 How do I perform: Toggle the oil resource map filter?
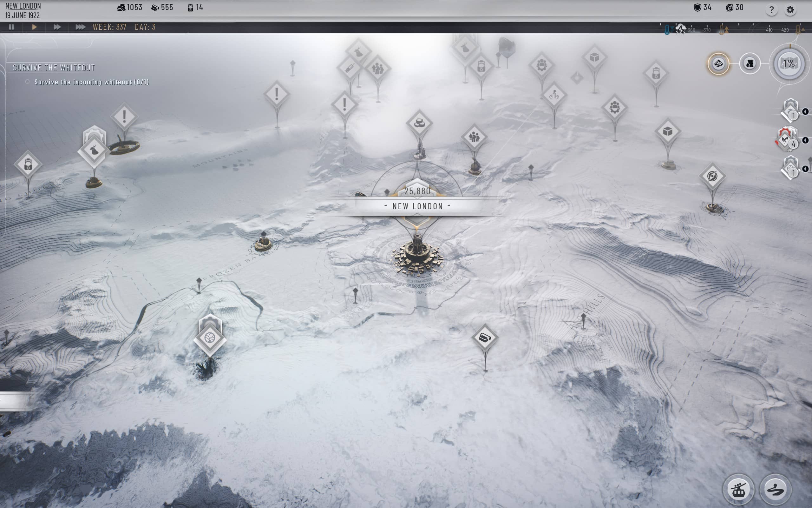(750, 63)
